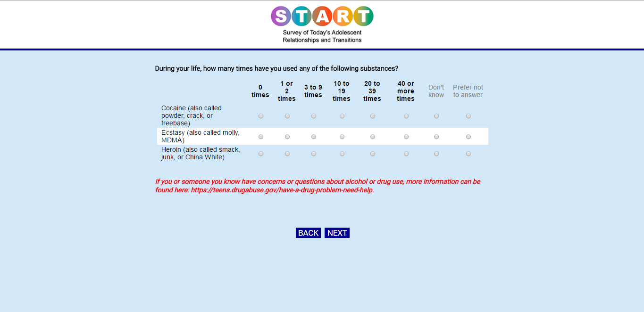Choose Prefer not to answer for Ecstasy

coord(468,137)
